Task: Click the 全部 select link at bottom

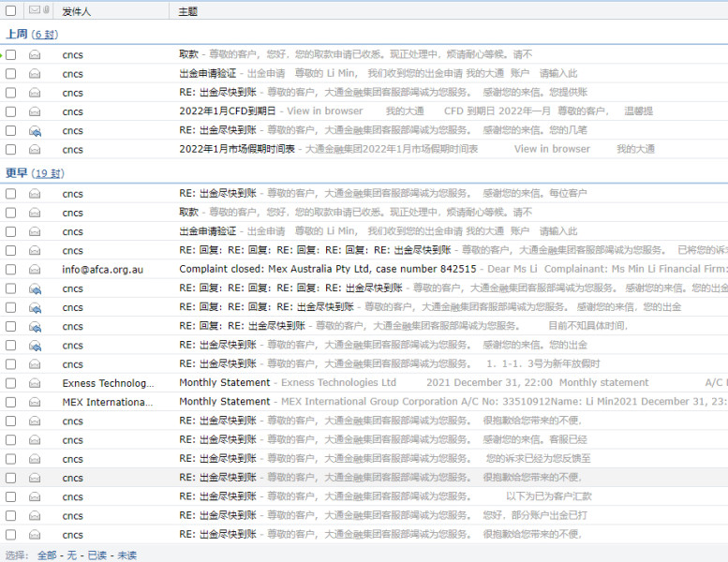Action: coord(47,555)
